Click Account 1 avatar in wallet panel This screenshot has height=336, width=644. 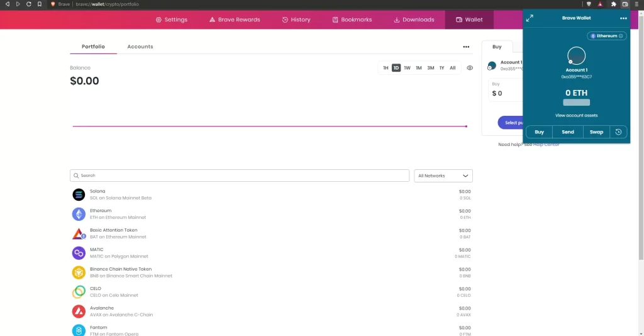(576, 56)
